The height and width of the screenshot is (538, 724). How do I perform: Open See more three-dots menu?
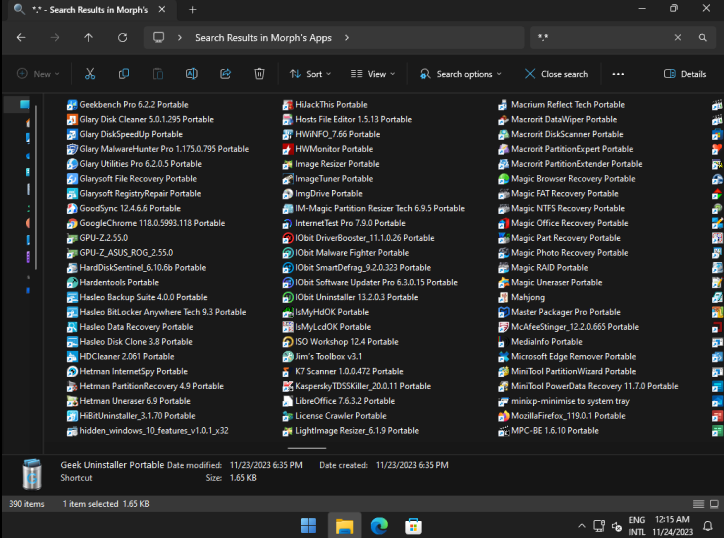(x=618, y=74)
